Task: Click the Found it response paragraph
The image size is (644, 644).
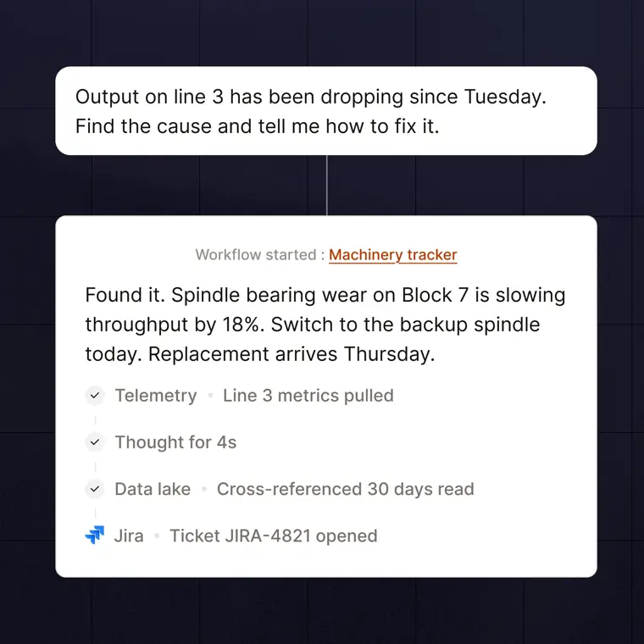Action: pos(325,325)
